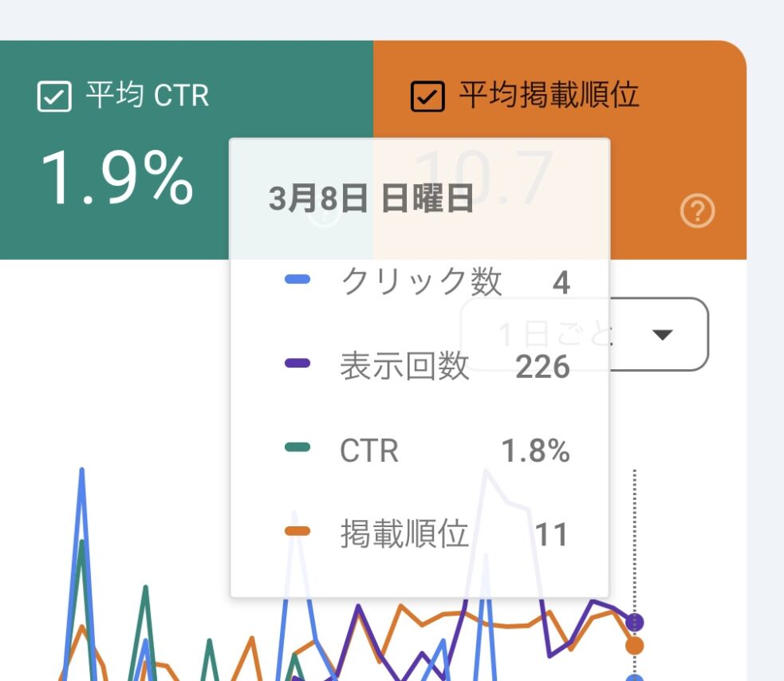The image size is (784, 681).
Task: Click the 掲載順位 label in tooltip
Action: [404, 534]
